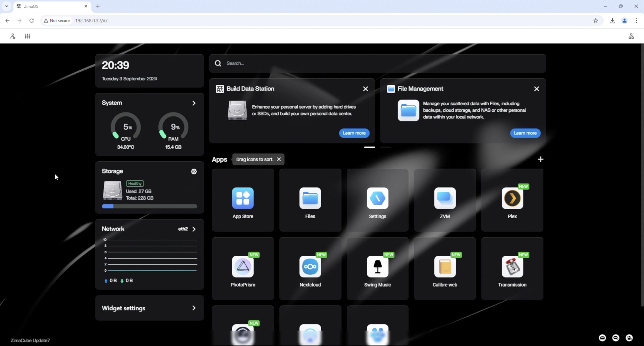Open the Transmission app

(x=512, y=267)
